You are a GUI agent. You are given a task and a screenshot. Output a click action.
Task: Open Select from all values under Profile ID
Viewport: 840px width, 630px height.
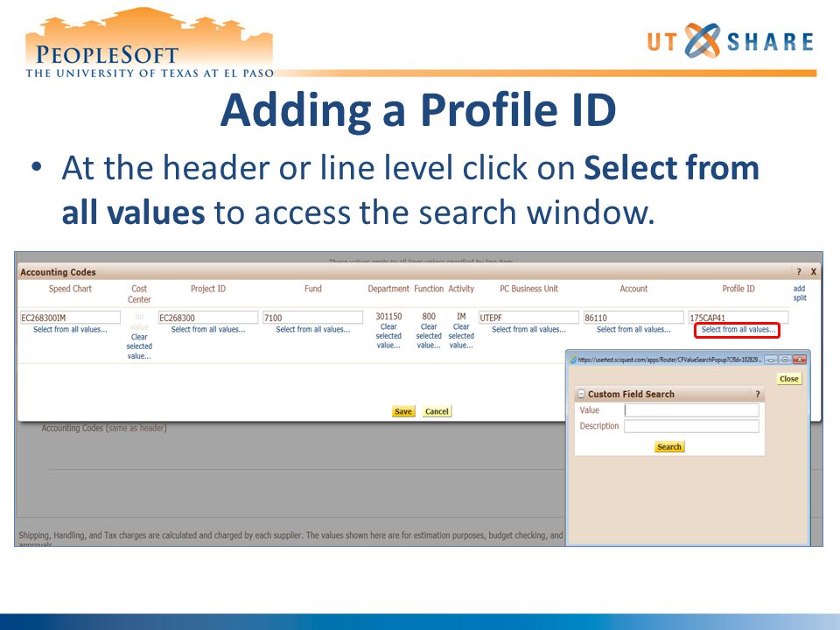[738, 330]
